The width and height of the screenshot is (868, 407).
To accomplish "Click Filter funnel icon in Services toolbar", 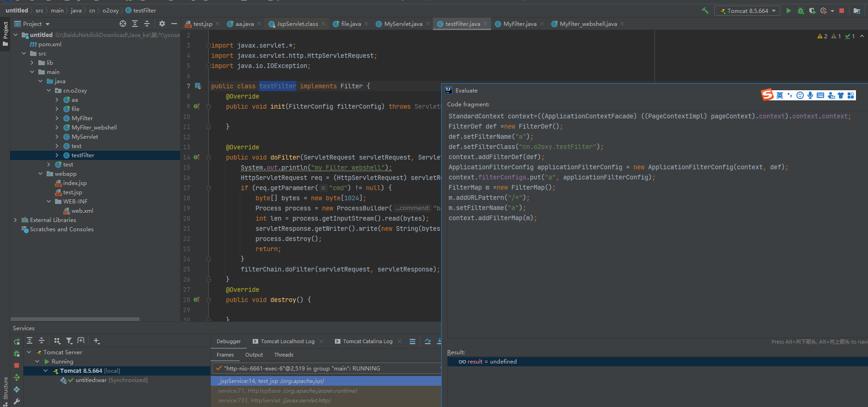I will click(x=69, y=341).
